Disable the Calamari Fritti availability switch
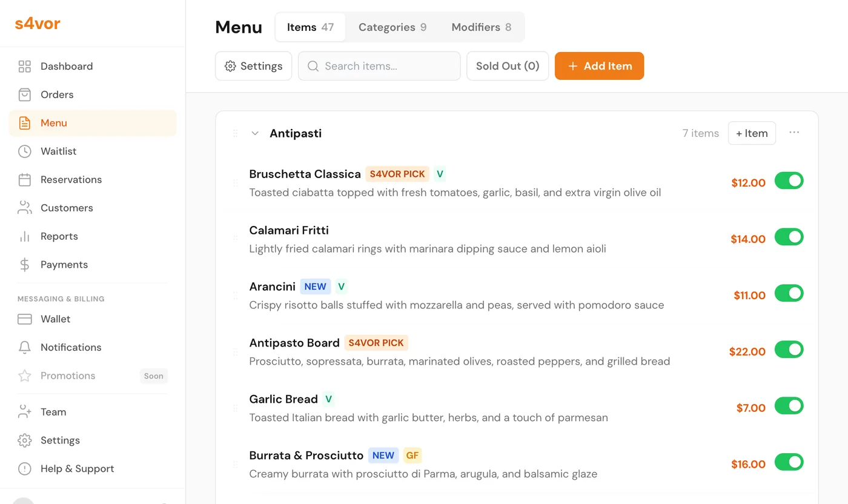This screenshot has width=848, height=504. coord(789,237)
